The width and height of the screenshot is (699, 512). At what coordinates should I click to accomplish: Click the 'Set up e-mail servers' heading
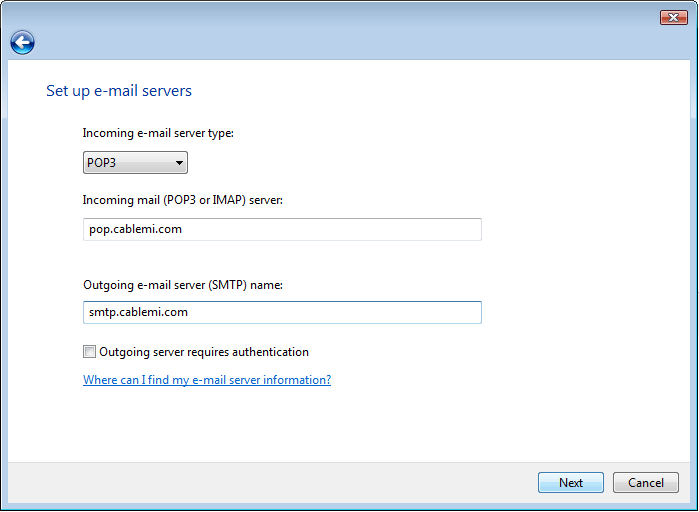pos(119,91)
